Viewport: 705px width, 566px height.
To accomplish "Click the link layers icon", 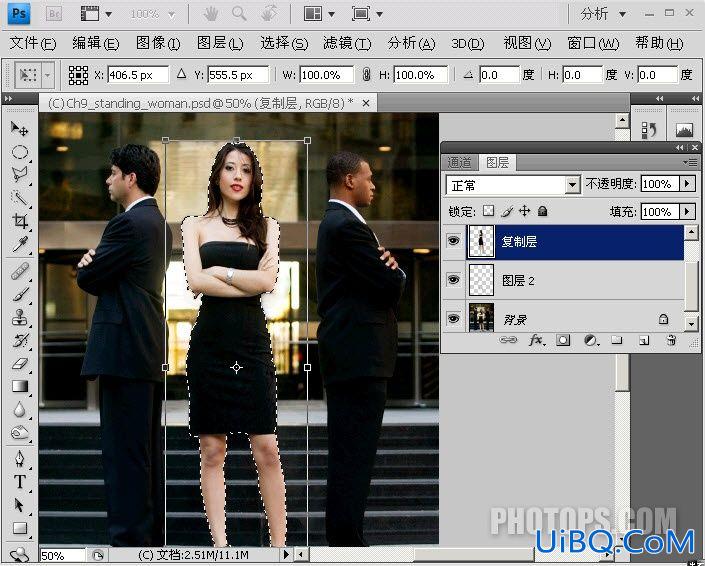I will 508,340.
